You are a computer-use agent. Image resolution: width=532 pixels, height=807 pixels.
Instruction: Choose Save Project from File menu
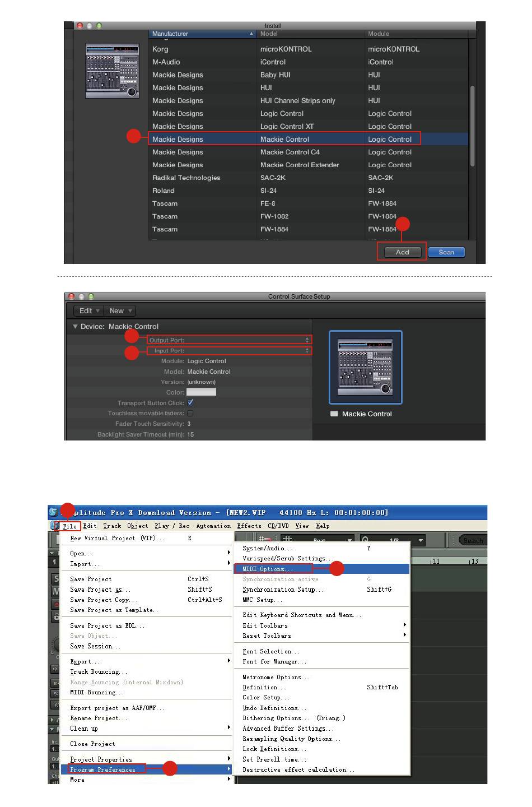pyautogui.click(x=147, y=579)
